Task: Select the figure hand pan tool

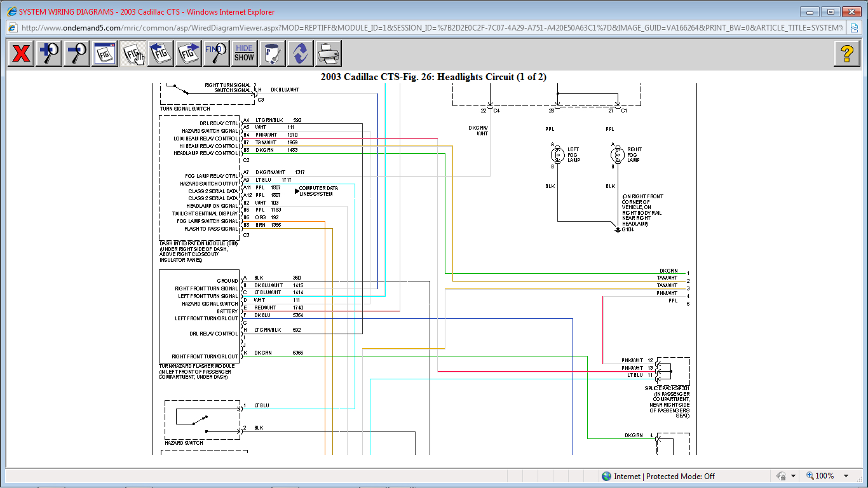Action: 133,53
